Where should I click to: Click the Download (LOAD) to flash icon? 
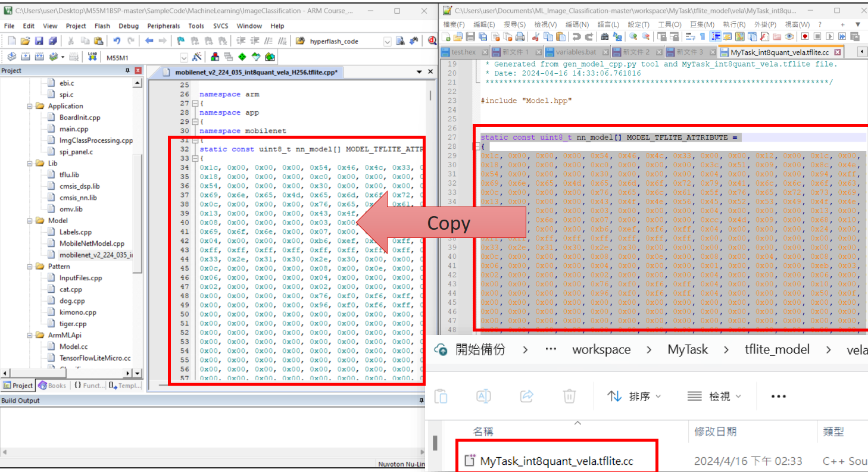pyautogui.click(x=92, y=57)
